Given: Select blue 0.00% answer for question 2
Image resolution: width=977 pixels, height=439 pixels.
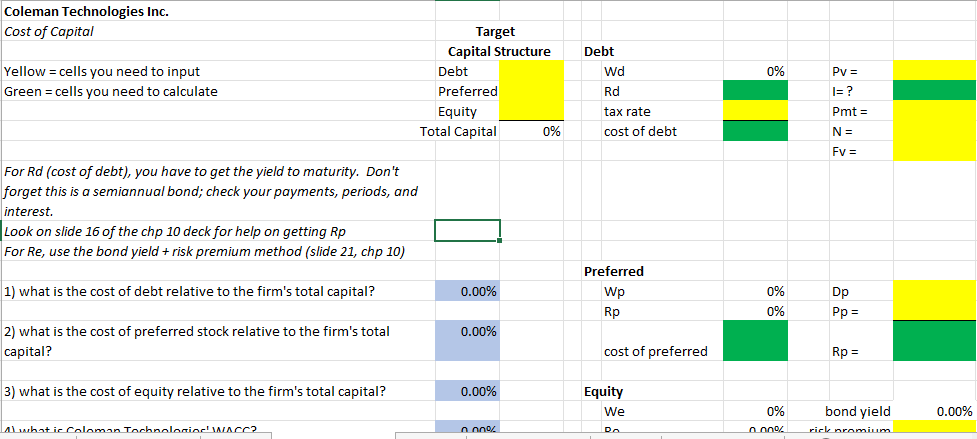Looking at the screenshot, I should pos(467,341).
